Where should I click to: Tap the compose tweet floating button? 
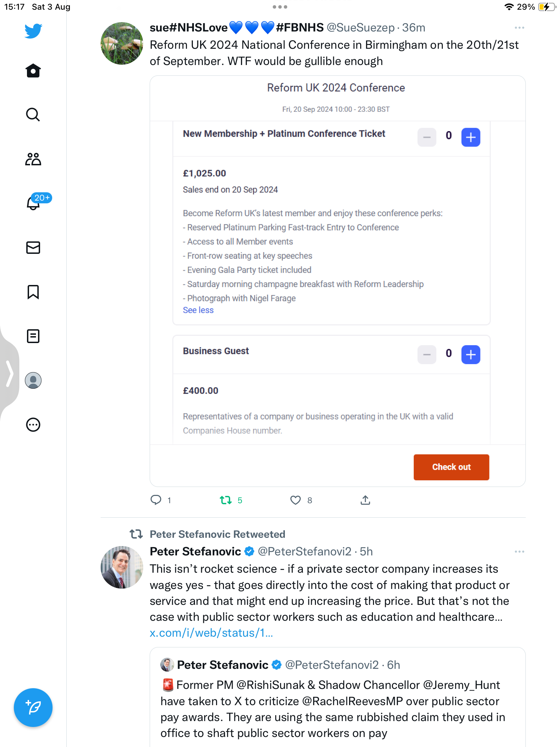pos(33,708)
